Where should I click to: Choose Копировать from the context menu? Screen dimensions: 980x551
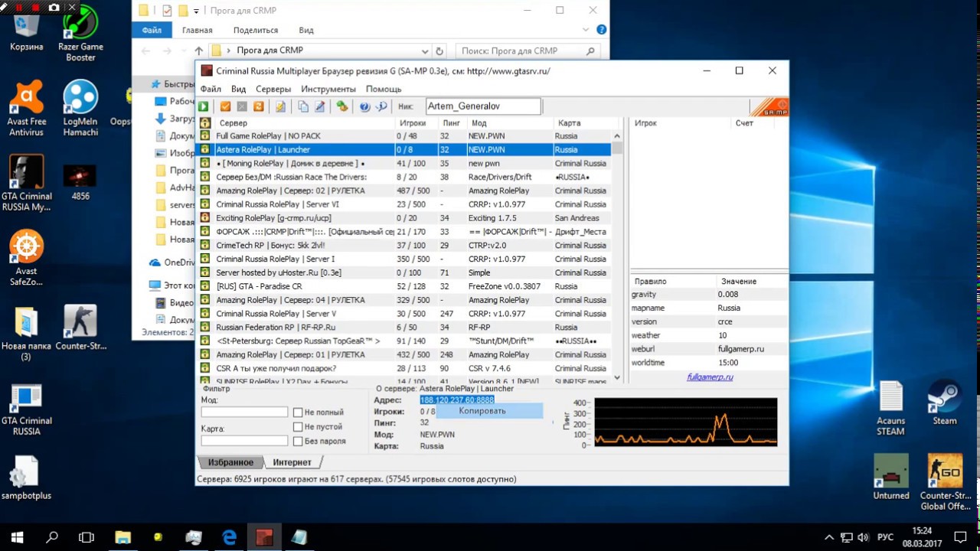pos(489,411)
